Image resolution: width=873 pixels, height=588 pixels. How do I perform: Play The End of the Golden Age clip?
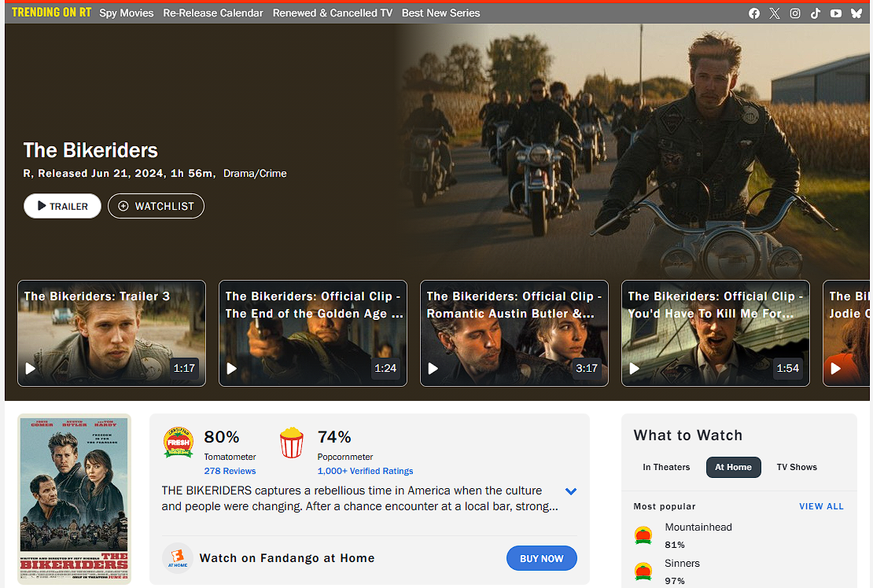(x=313, y=333)
